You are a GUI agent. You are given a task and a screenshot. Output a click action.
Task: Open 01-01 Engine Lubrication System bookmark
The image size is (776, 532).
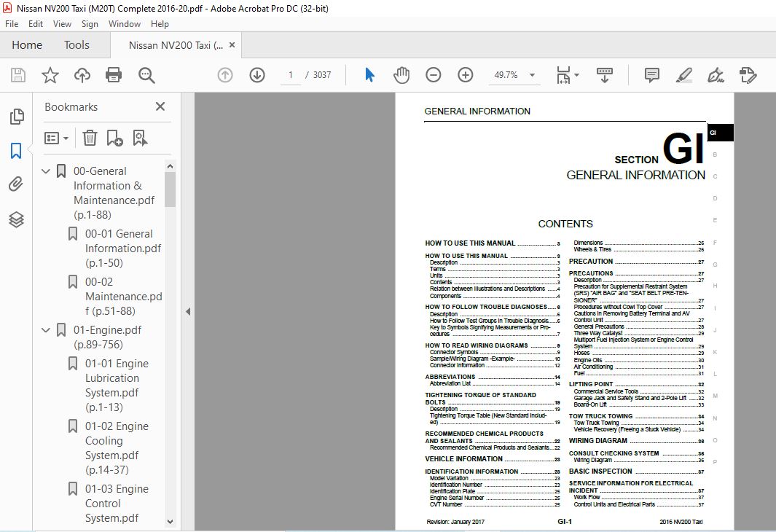tap(117, 386)
